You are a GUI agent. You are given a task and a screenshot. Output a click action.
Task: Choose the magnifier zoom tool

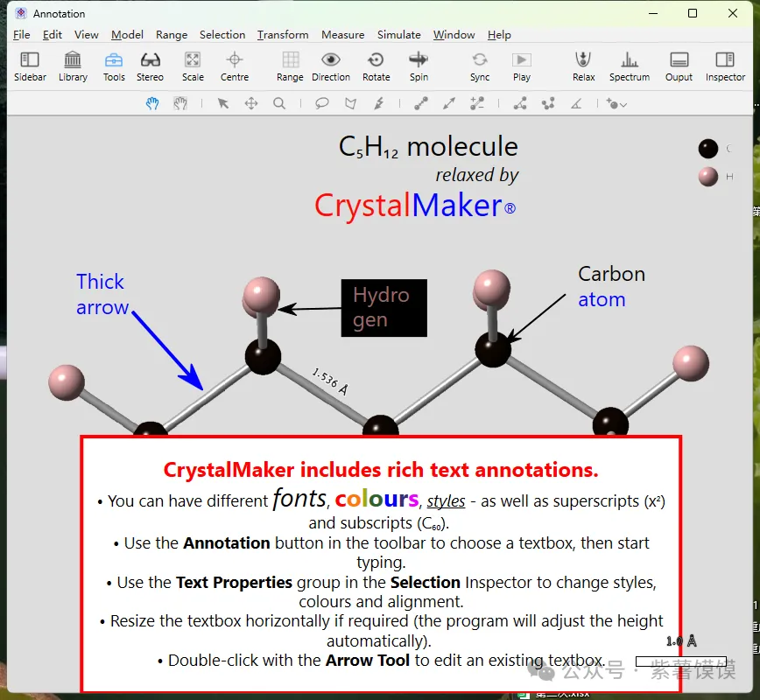point(279,103)
